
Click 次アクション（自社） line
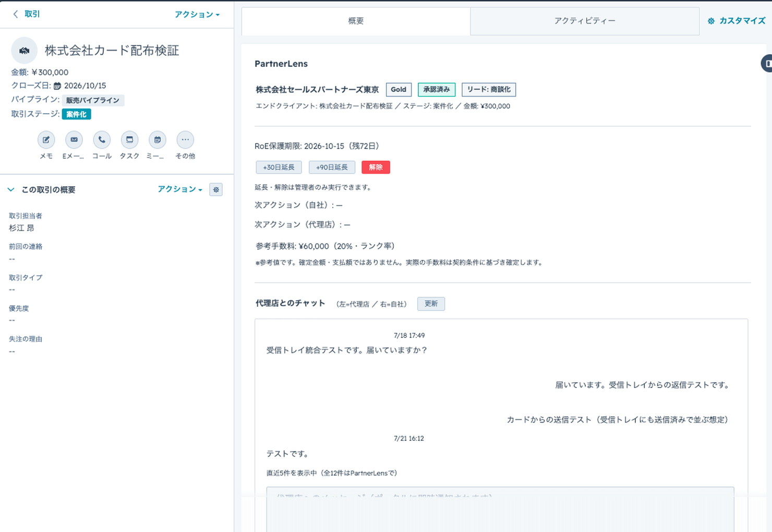pyautogui.click(x=299, y=205)
